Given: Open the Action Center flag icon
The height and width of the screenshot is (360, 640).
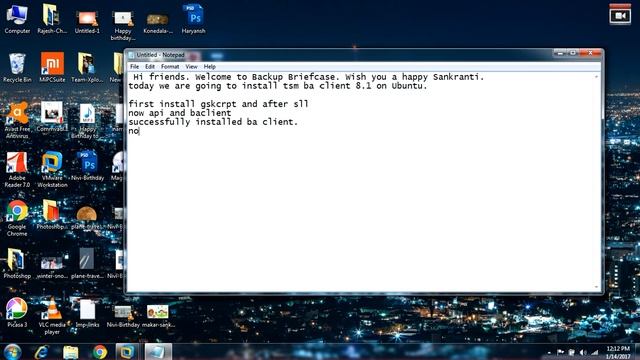Looking at the screenshot, I should (x=560, y=352).
